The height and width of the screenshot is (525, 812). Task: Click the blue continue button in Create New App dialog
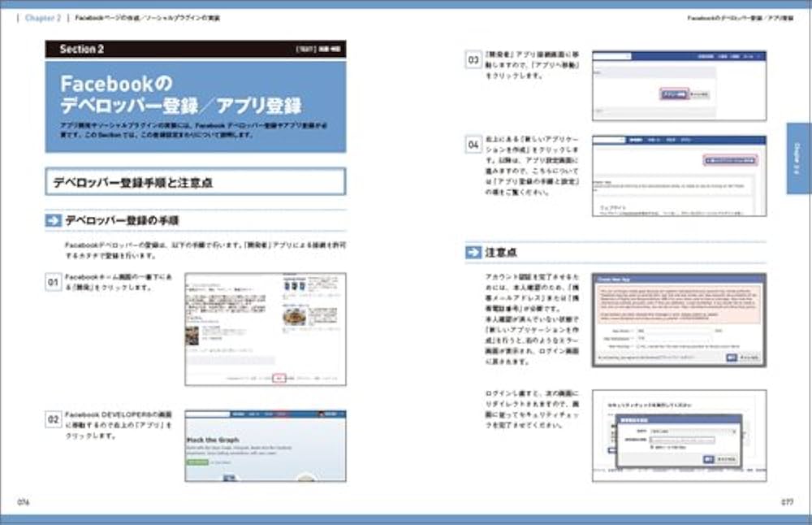[731, 357]
